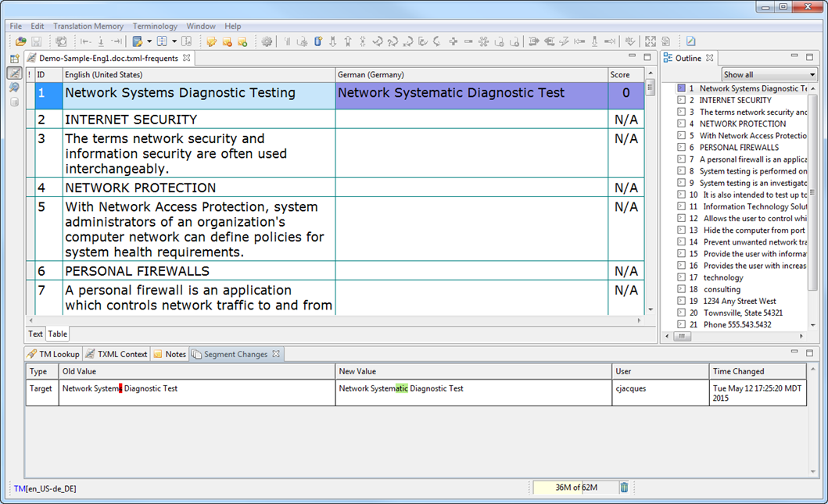Close the Outline view
Viewport: 828px width, 504px height.
[710, 58]
